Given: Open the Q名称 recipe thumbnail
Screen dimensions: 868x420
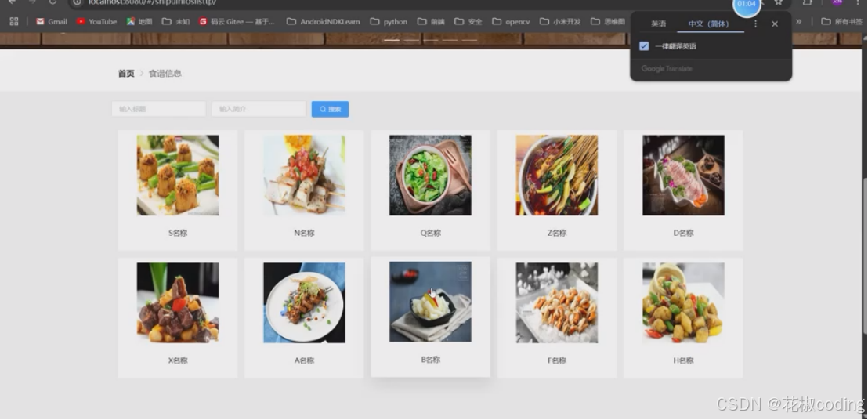Looking at the screenshot, I should coord(430,176).
